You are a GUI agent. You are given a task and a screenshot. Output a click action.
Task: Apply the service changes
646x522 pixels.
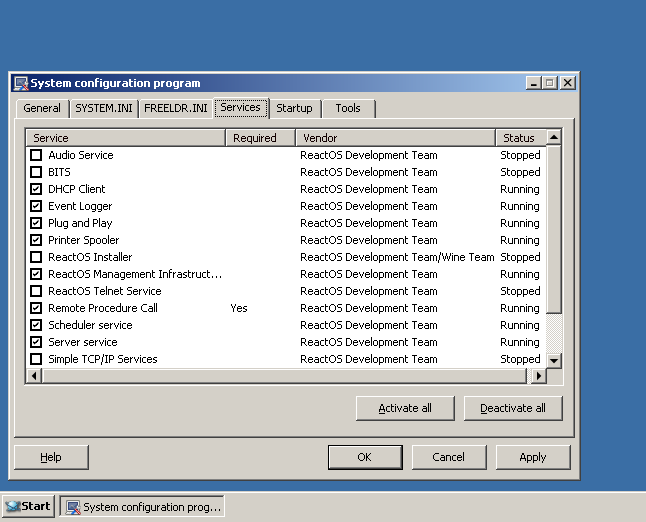pyautogui.click(x=533, y=457)
